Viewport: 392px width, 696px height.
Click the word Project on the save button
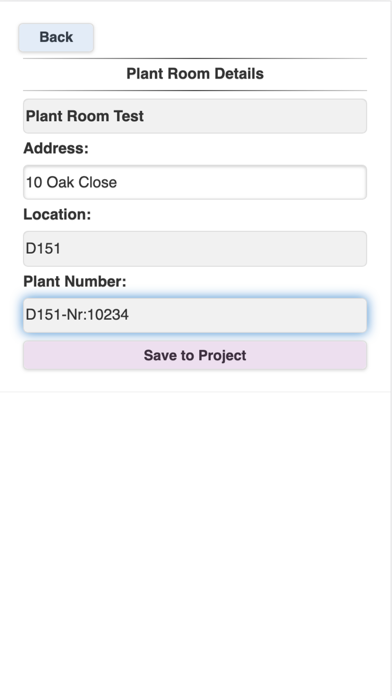pos(222,356)
